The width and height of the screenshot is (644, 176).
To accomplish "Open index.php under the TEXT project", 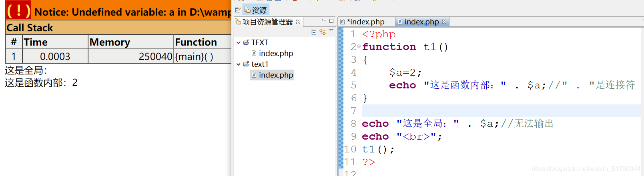I will tap(276, 53).
